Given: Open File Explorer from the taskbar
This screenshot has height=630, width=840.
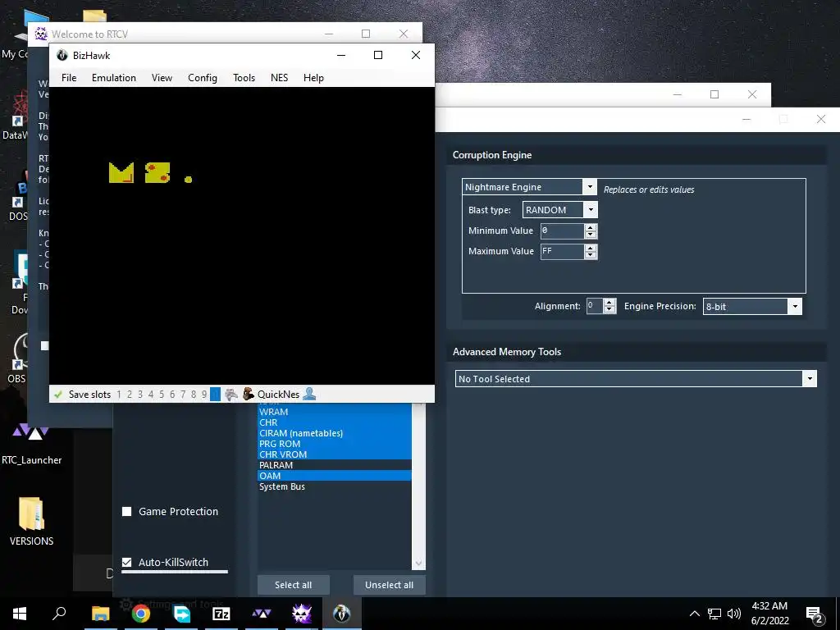Looking at the screenshot, I should (100, 614).
